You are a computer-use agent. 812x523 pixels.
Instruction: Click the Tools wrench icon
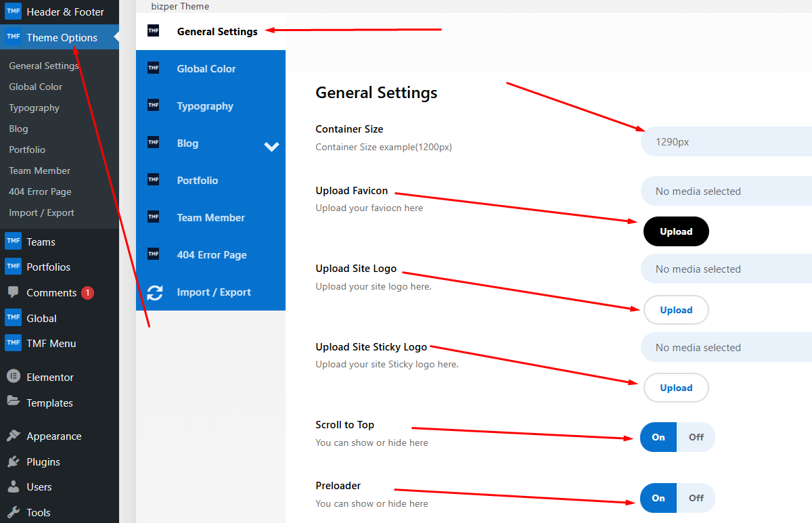(14, 512)
